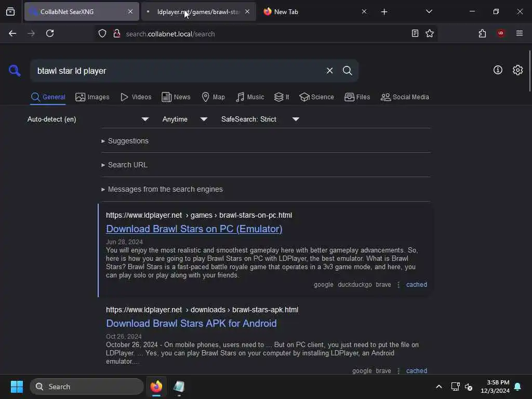Reload the current page

[50, 33]
